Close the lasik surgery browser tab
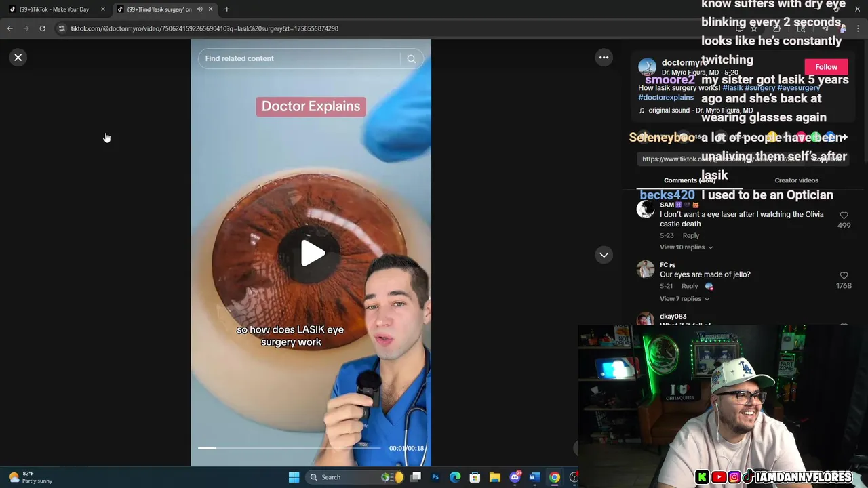This screenshot has height=488, width=868. (210, 9)
